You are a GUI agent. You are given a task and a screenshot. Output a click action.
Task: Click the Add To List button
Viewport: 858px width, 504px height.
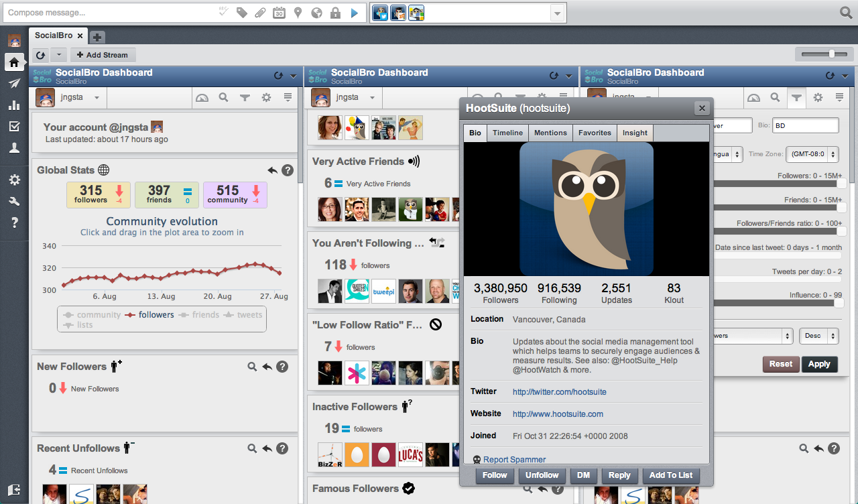click(671, 475)
